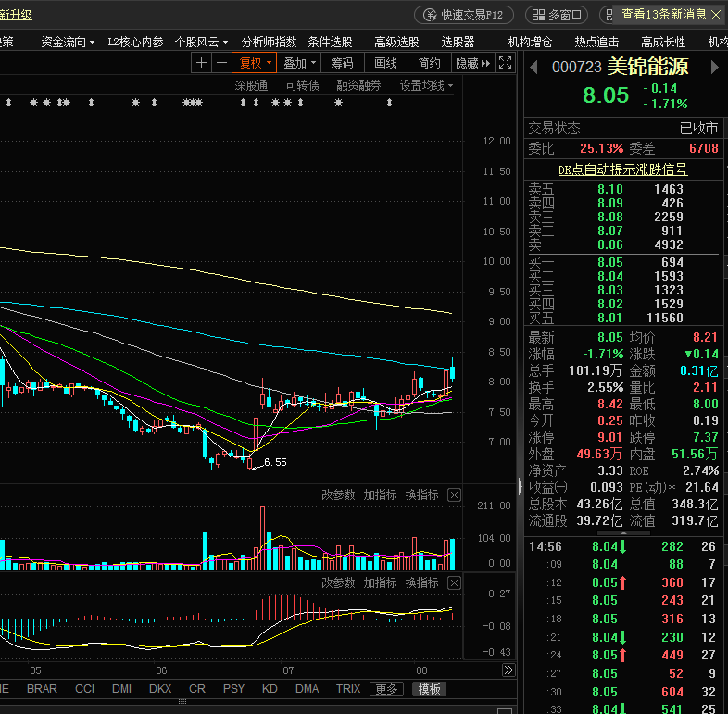
Task: Switch to DKX indicator tab
Action: click(x=160, y=689)
